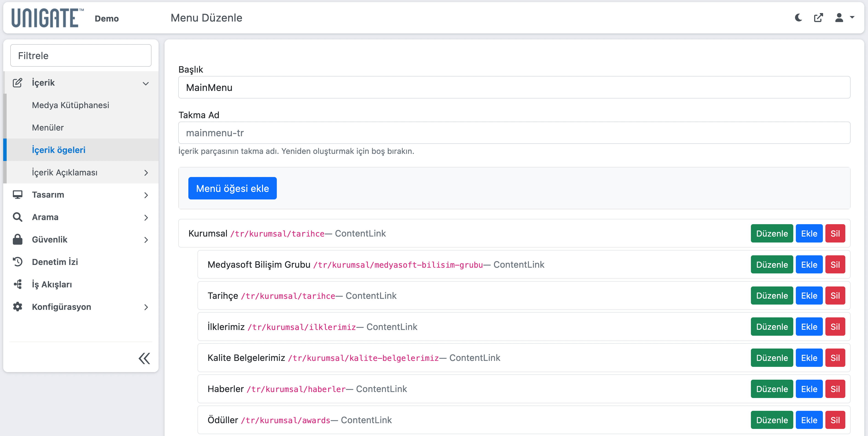868x436 pixels.
Task: Click the /tr/kurumsal/medyasoft-bilisim-grubu URL text
Action: pyautogui.click(x=398, y=265)
